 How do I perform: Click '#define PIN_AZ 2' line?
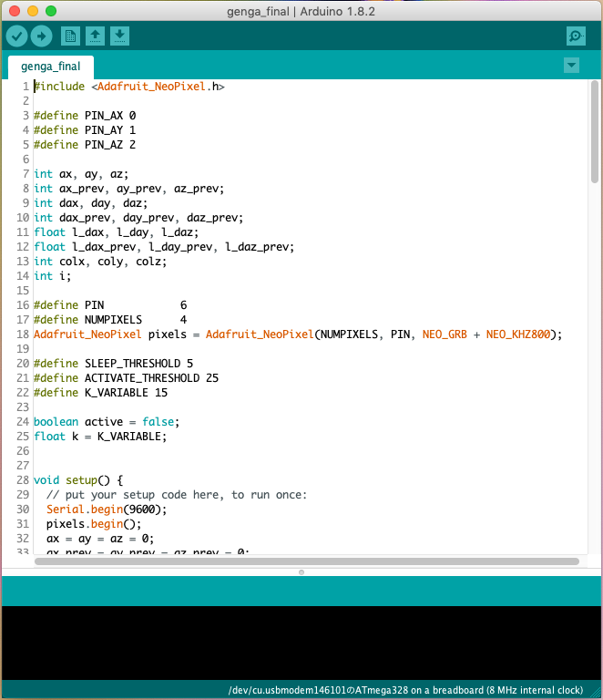(x=85, y=145)
